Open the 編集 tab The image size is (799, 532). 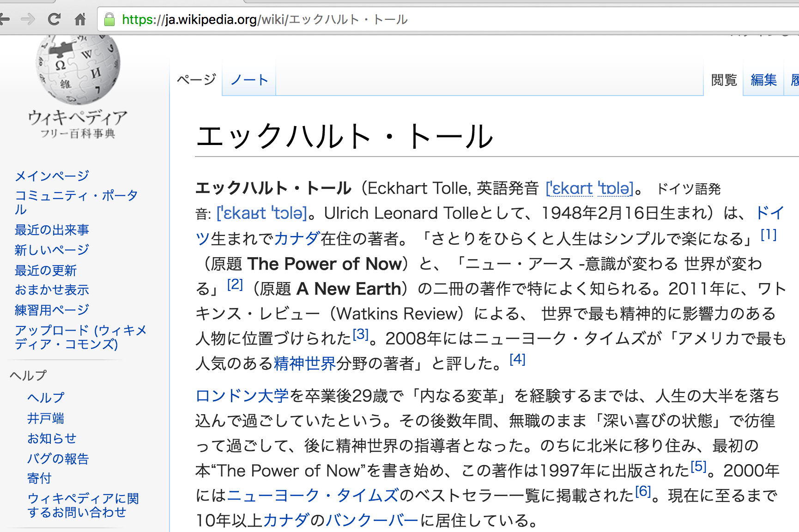click(763, 80)
